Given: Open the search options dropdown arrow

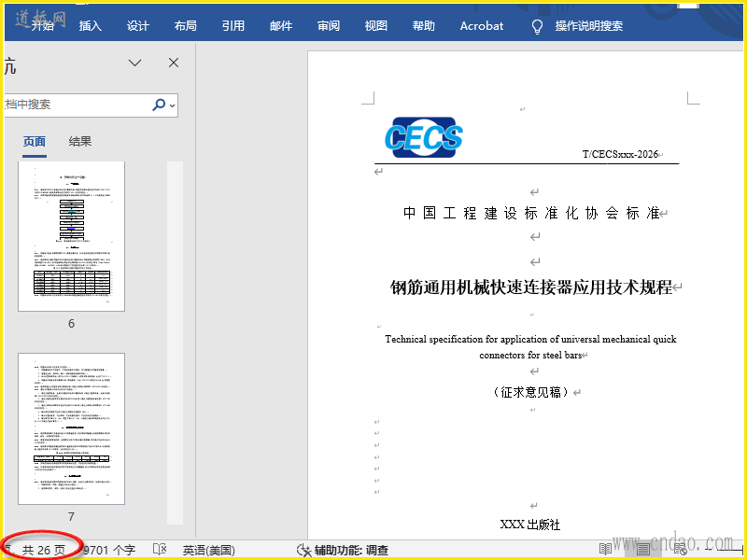Looking at the screenshot, I should tap(173, 105).
